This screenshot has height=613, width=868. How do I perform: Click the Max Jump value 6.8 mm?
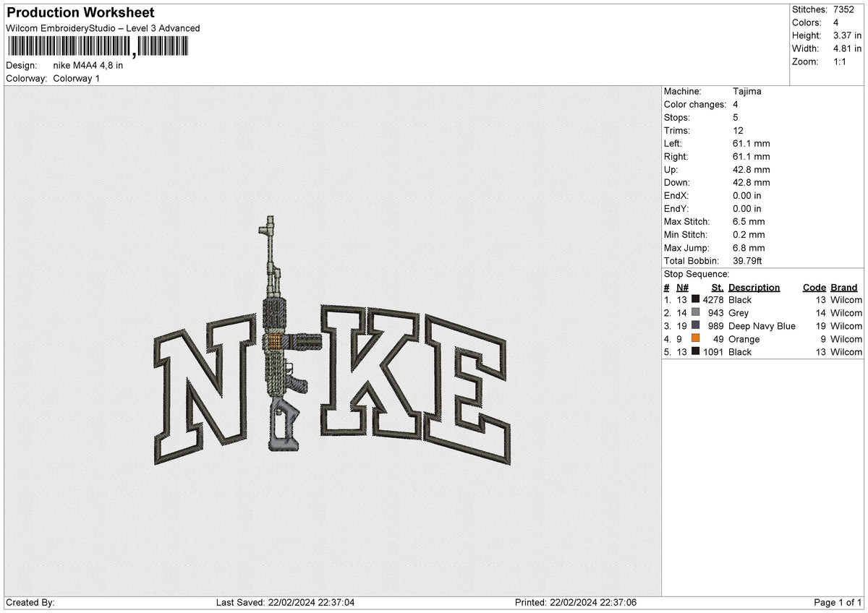pos(749,247)
